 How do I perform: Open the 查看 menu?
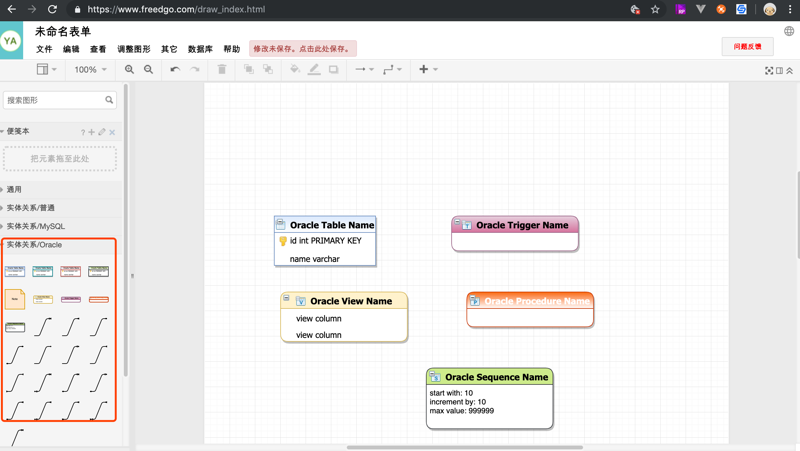(x=98, y=49)
